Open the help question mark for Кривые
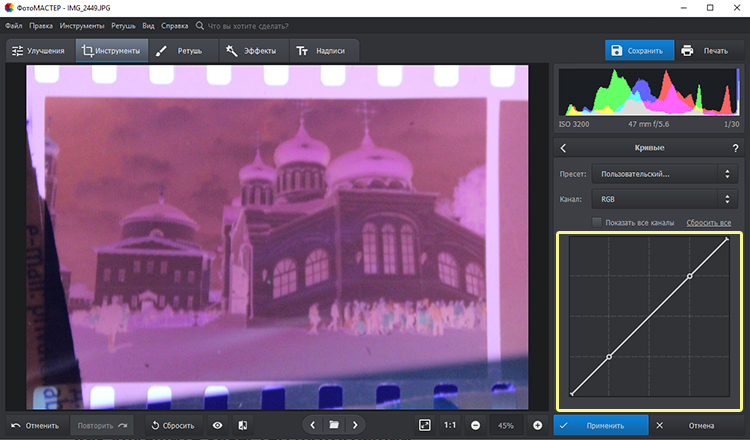Viewport: 750px width, 440px height. coord(736,148)
